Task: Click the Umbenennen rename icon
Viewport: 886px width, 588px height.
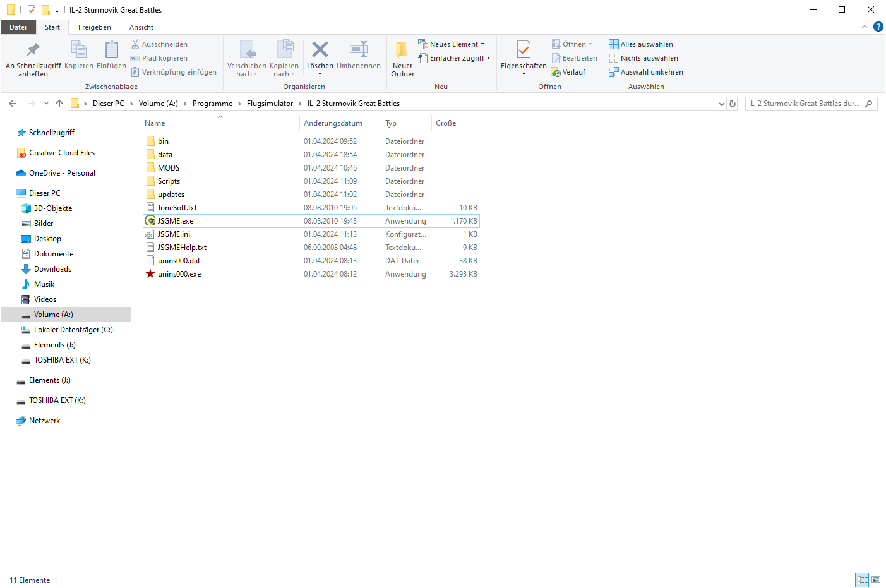Action: point(358,51)
